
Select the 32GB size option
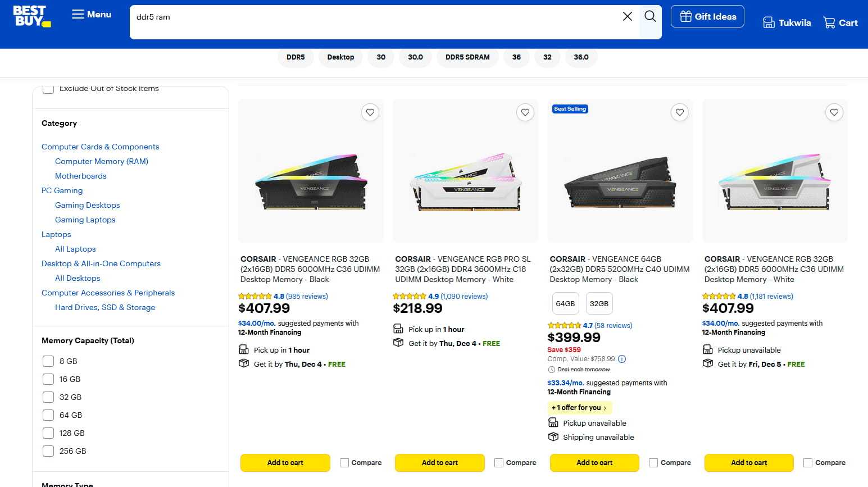pyautogui.click(x=599, y=303)
